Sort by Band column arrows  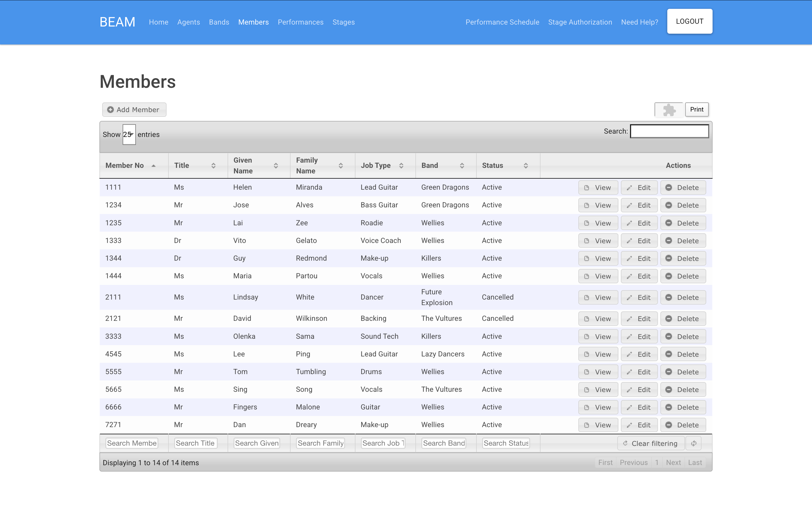pos(462,165)
